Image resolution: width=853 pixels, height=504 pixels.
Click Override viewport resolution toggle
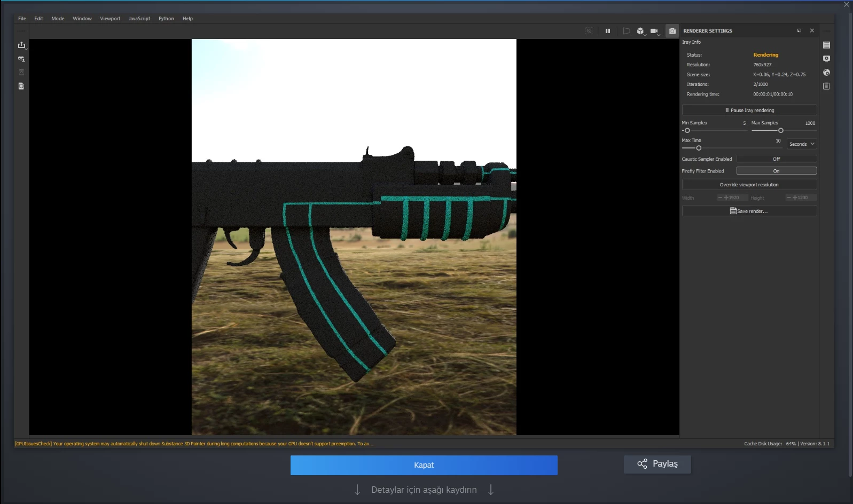[749, 185]
